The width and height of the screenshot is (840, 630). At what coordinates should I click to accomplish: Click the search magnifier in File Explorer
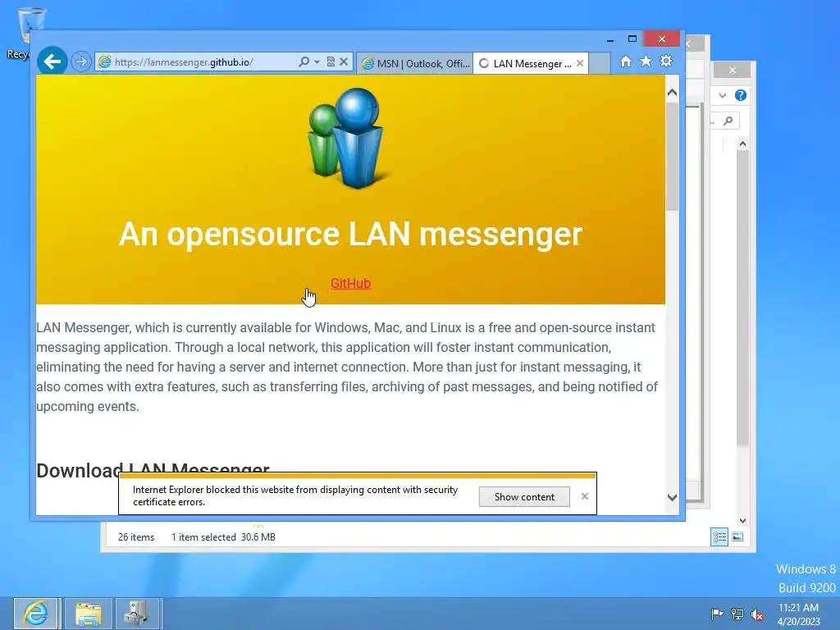click(x=728, y=121)
